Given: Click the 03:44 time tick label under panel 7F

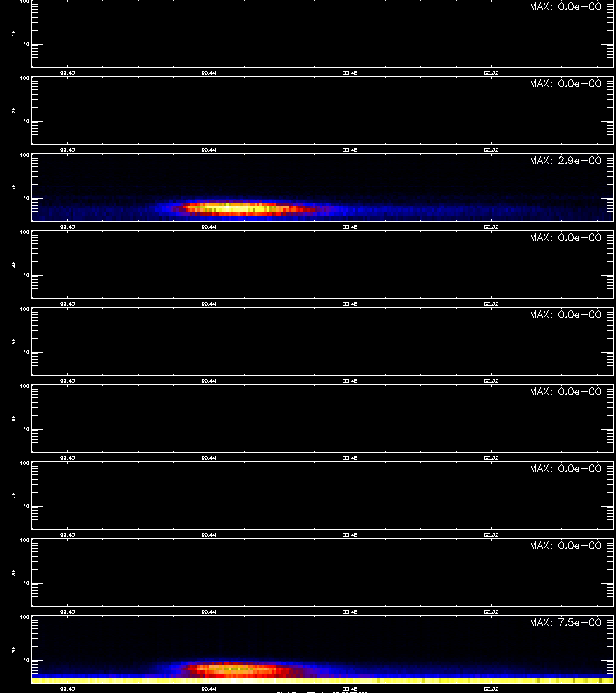Looking at the screenshot, I should coord(209,535).
